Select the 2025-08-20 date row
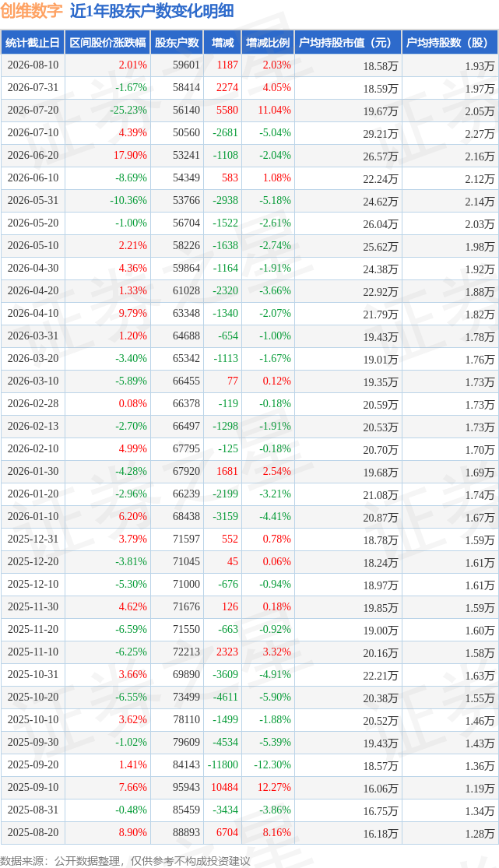This screenshot has height=868, width=499. (249, 832)
